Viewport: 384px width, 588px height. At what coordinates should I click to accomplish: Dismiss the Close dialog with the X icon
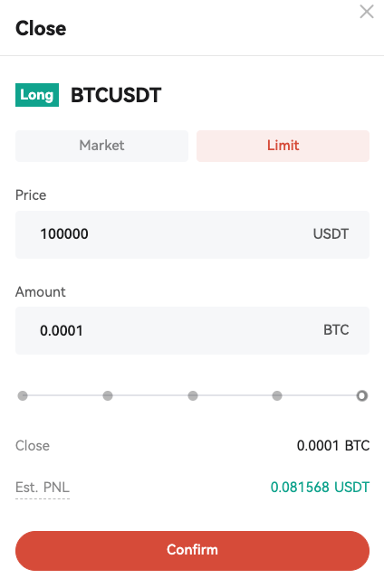[x=367, y=12]
